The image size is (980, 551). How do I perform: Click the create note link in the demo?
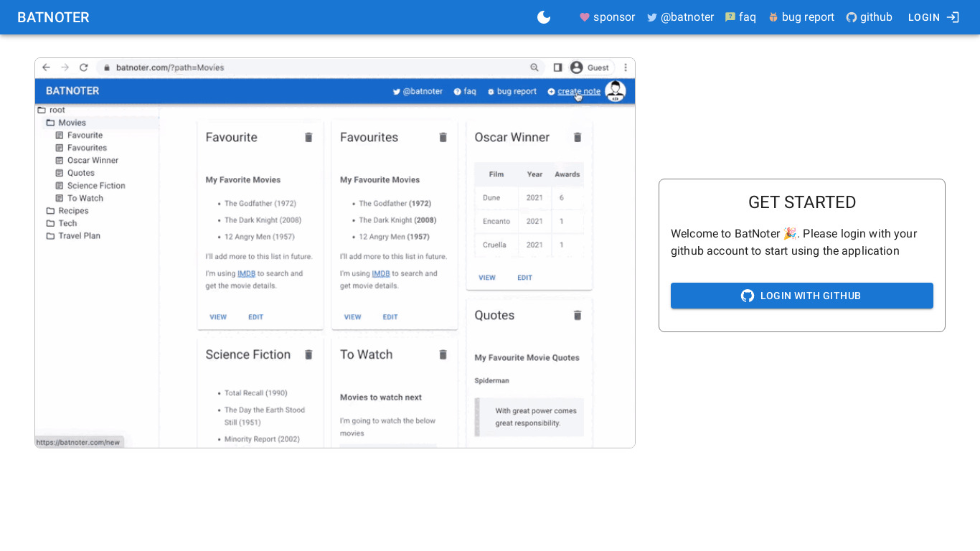pyautogui.click(x=578, y=91)
